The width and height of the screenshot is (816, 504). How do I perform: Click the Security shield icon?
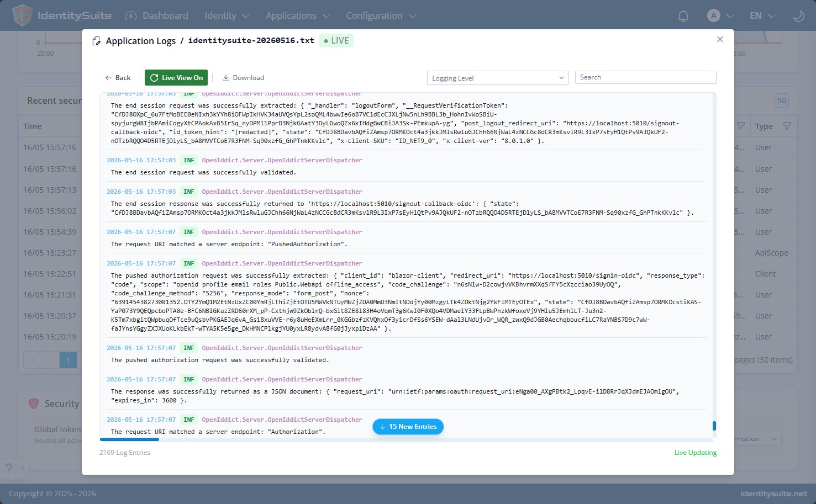(x=34, y=404)
